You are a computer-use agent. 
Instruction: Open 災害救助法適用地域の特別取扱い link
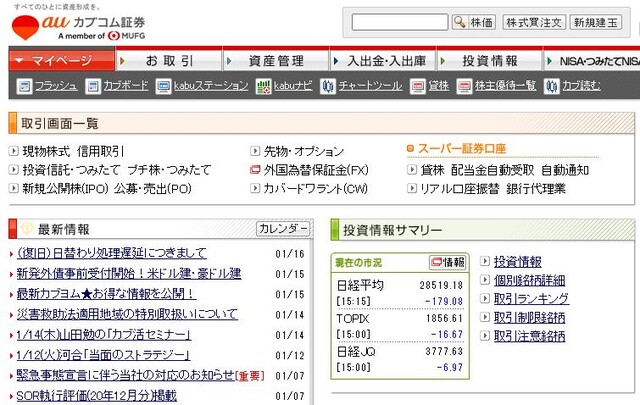[x=127, y=314]
